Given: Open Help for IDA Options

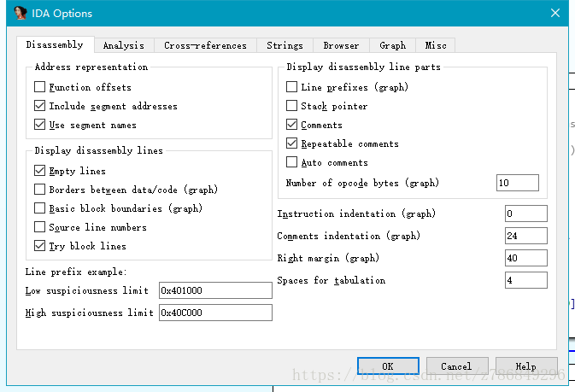Looking at the screenshot, I should [x=526, y=366].
